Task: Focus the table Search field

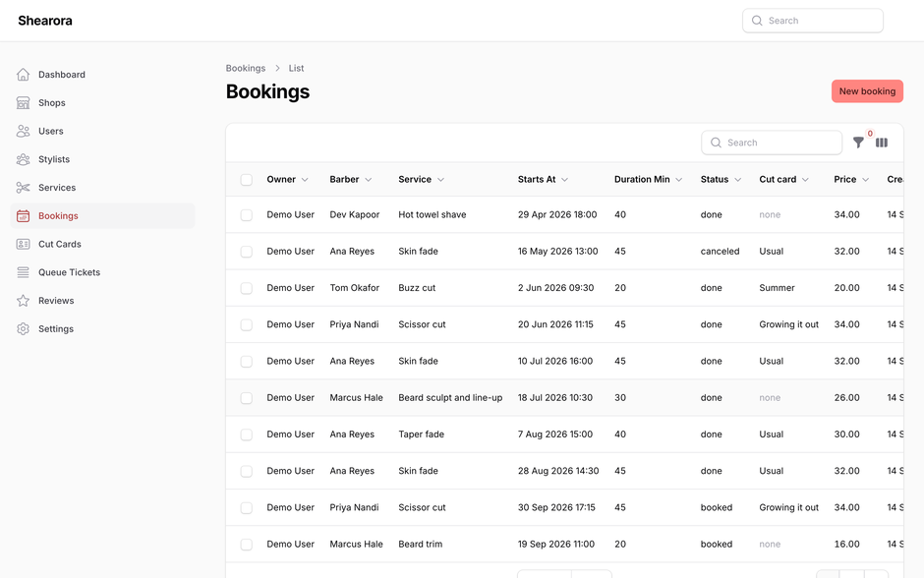Action: pyautogui.click(x=772, y=143)
